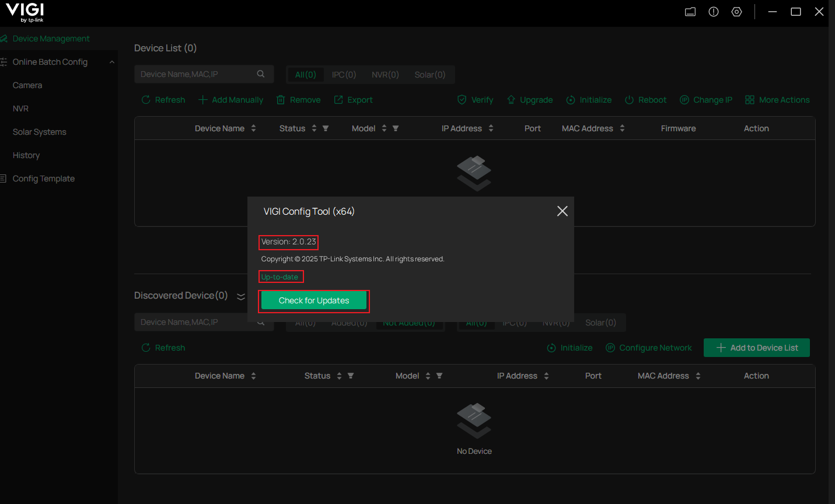This screenshot has height=504, width=835.
Task: Click the Change IP action
Action: pos(706,100)
